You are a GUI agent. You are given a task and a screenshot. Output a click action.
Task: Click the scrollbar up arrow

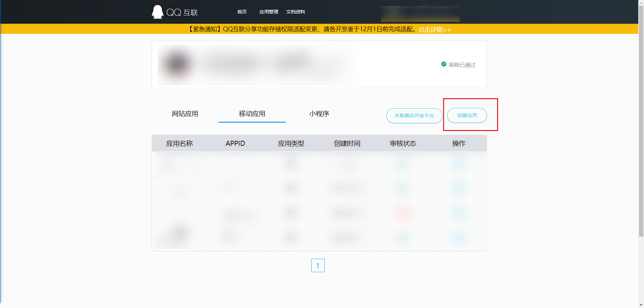pyautogui.click(x=641, y=2)
